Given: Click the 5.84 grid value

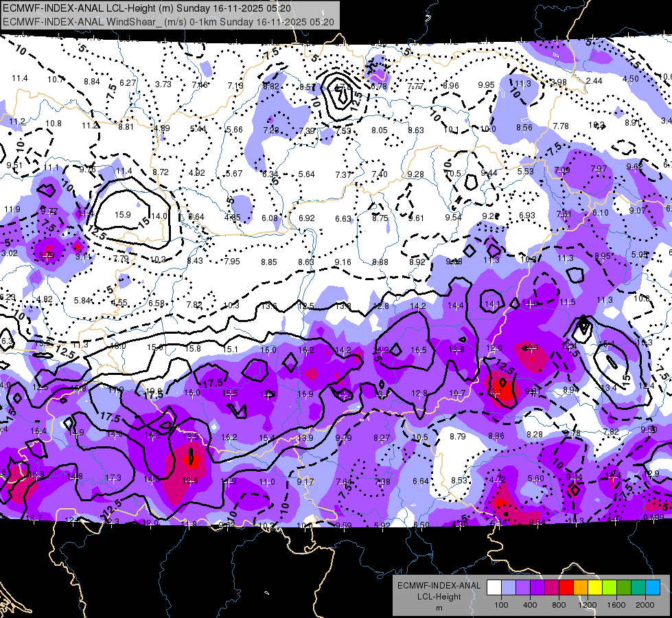Looking at the screenshot, I should pyautogui.click(x=82, y=301).
